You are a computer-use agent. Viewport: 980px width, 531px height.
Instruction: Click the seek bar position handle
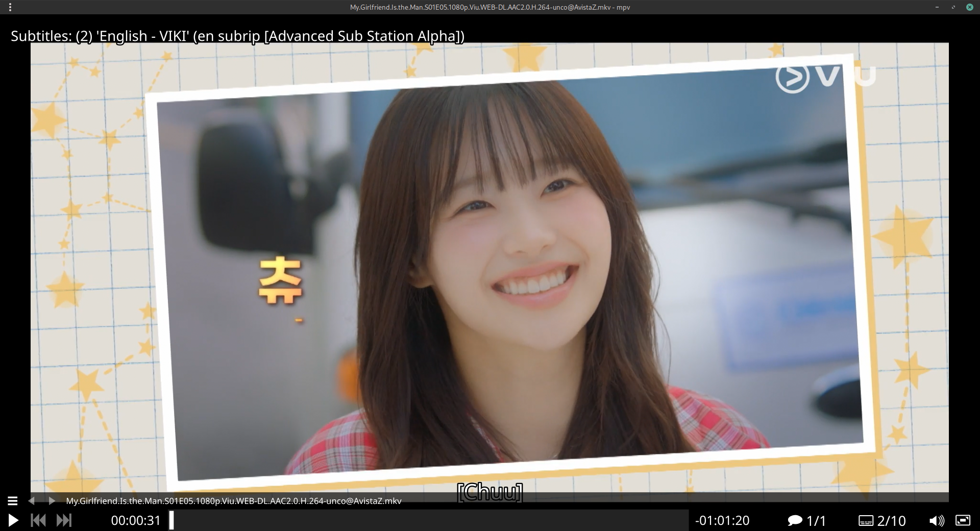click(171, 520)
